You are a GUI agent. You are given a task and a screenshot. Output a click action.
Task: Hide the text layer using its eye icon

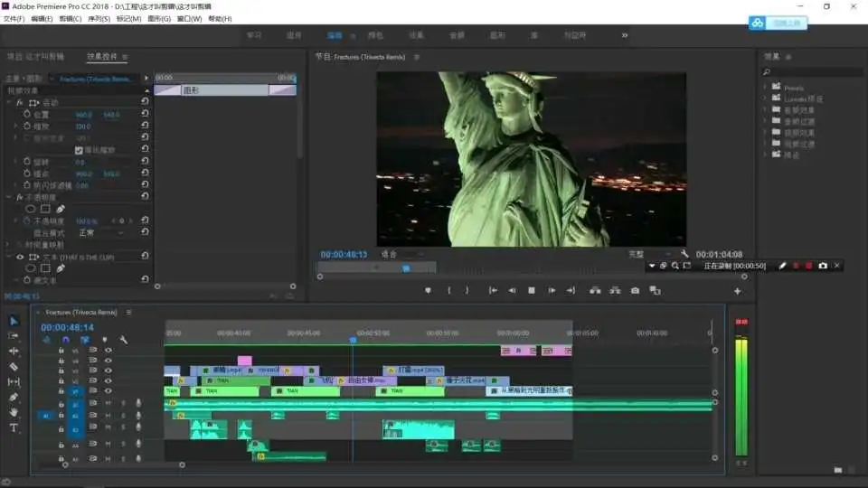click(20, 257)
